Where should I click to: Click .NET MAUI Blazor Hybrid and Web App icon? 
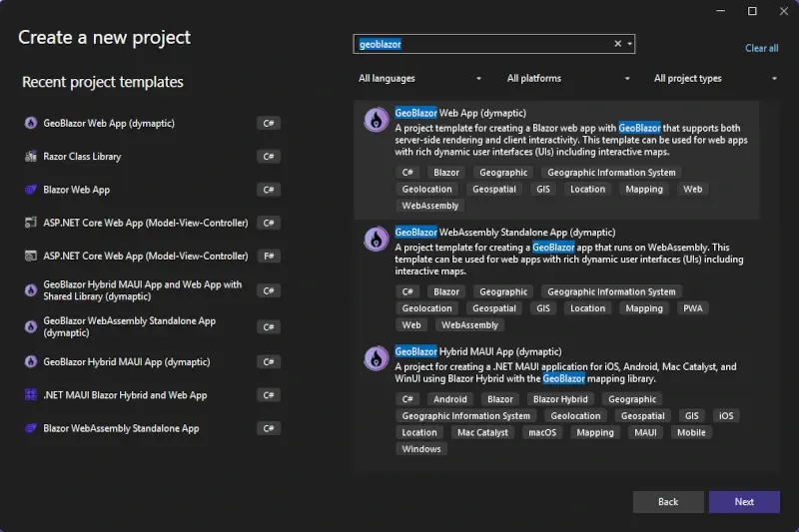(31, 395)
